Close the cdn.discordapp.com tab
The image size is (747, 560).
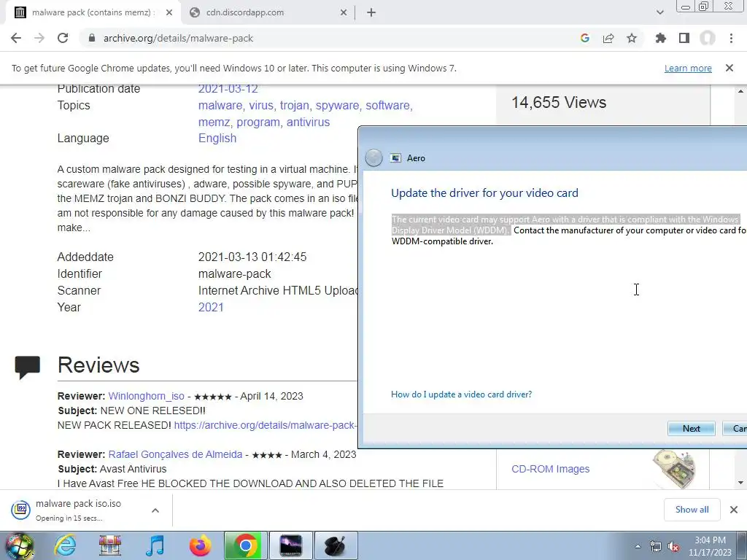tap(344, 12)
